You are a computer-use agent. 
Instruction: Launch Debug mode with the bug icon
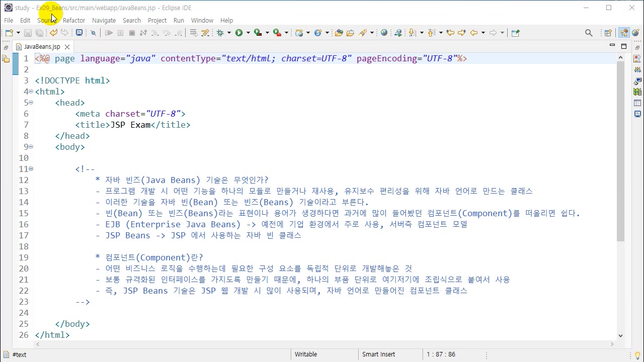(220, 33)
